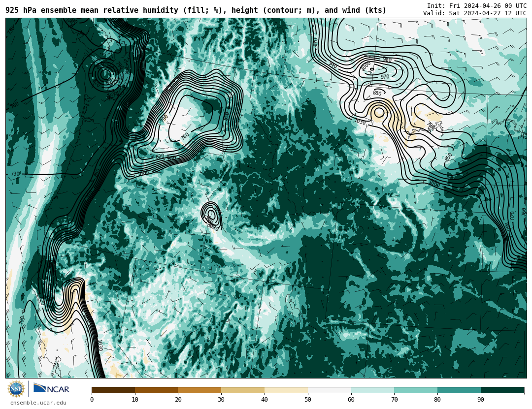Viewport: 532px width, 409px height.
Task: Select the 80-90 teal colorbar swatch
Action: 459,390
